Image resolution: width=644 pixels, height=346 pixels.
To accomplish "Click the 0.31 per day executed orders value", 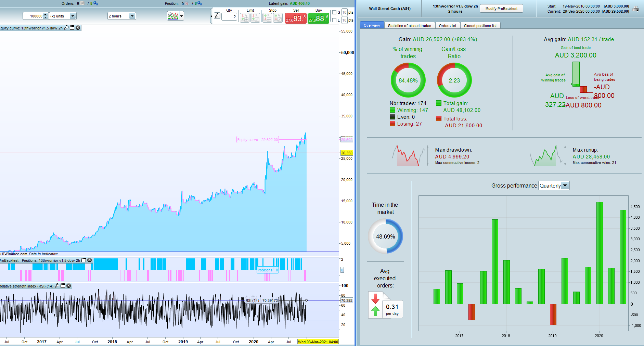I will pyautogui.click(x=392, y=309).
